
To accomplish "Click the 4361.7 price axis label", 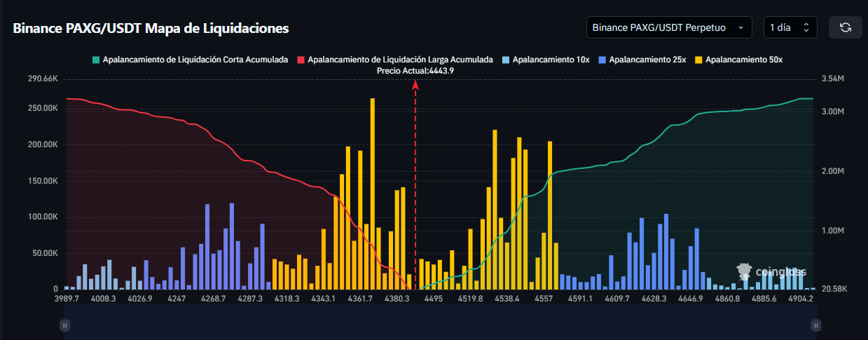I will 361,299.
